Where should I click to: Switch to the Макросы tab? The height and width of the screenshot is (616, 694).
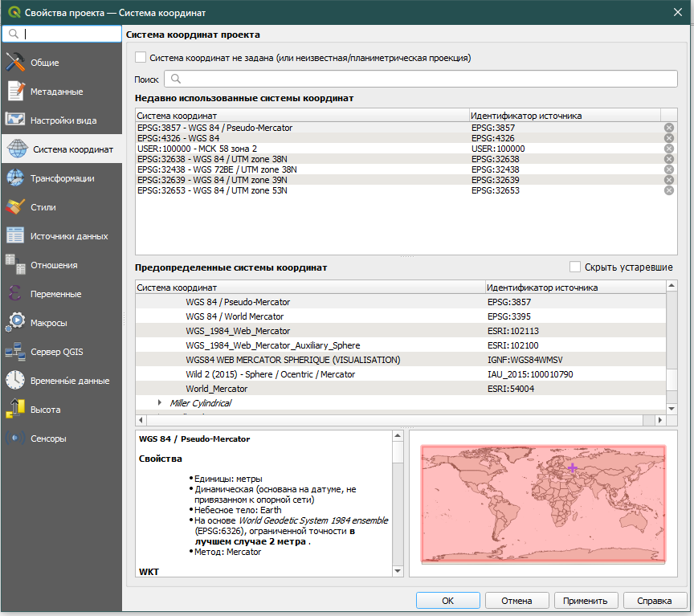pyautogui.click(x=48, y=323)
